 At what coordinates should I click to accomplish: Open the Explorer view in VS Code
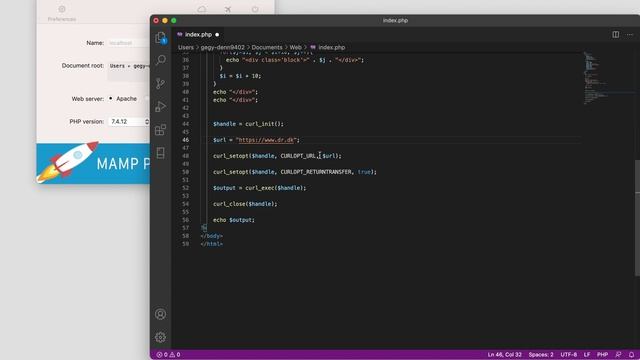pyautogui.click(x=160, y=38)
